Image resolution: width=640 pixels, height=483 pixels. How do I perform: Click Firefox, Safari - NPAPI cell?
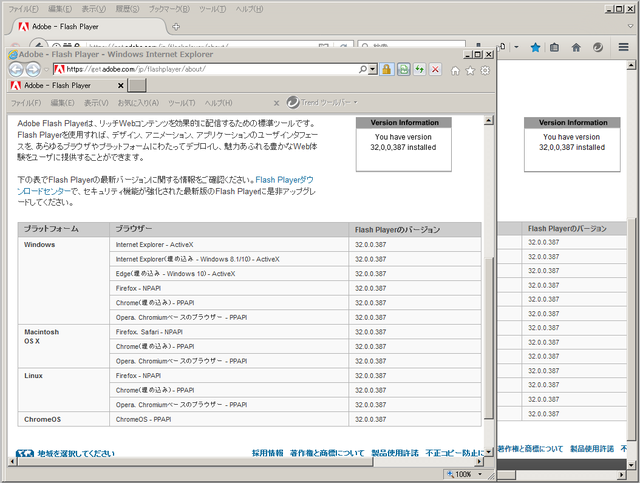pos(229,332)
